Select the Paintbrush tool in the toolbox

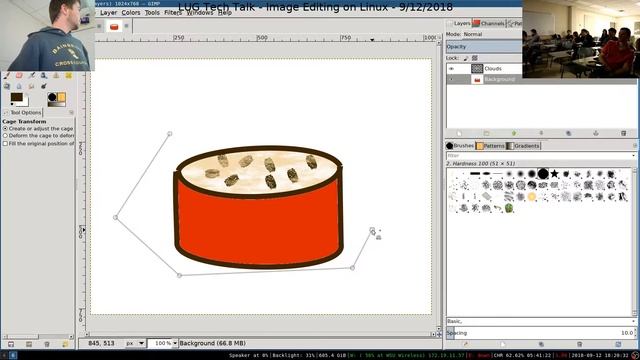click(x=7, y=76)
